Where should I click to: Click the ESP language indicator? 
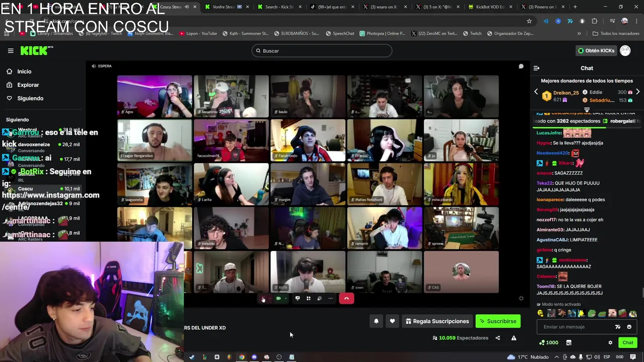click(x=607, y=357)
